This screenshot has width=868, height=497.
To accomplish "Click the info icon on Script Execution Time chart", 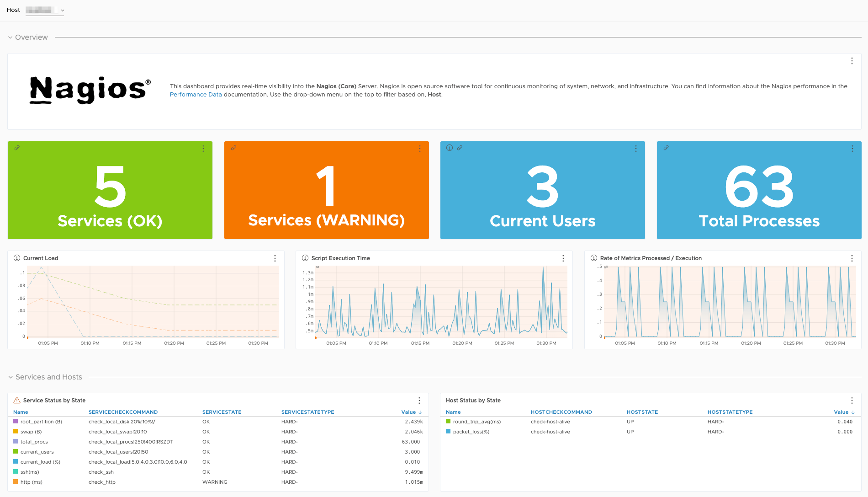I will (x=305, y=257).
